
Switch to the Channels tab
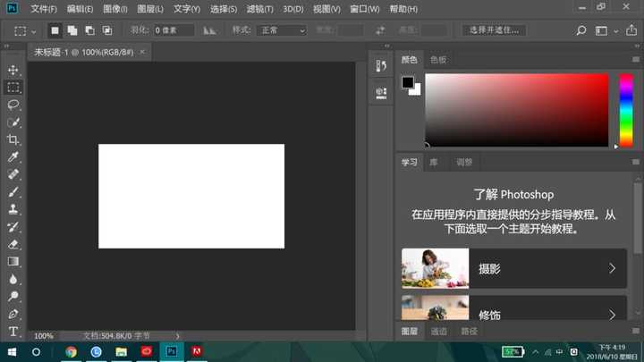pos(438,332)
